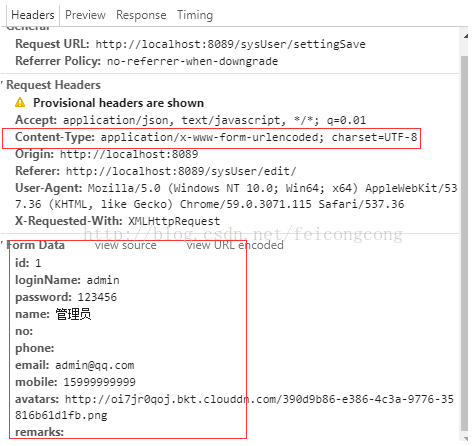
Task: Select the XMLHttpRequest value
Action: click(x=174, y=221)
